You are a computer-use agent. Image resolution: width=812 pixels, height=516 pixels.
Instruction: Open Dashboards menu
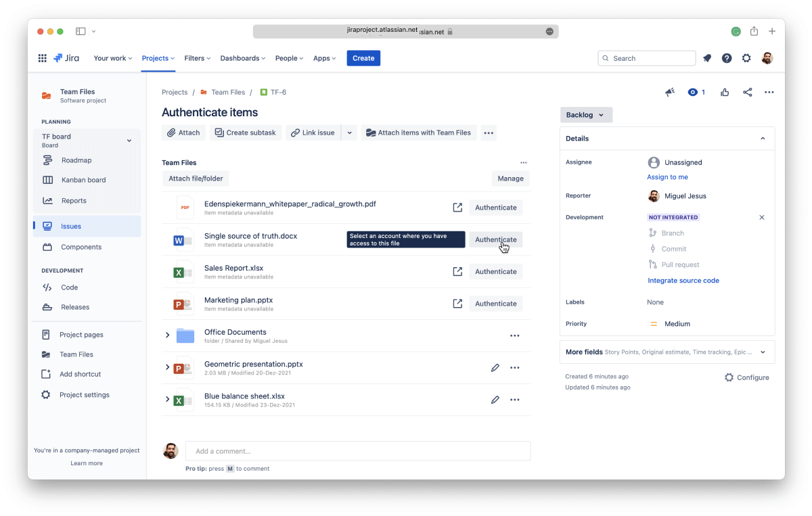243,58
